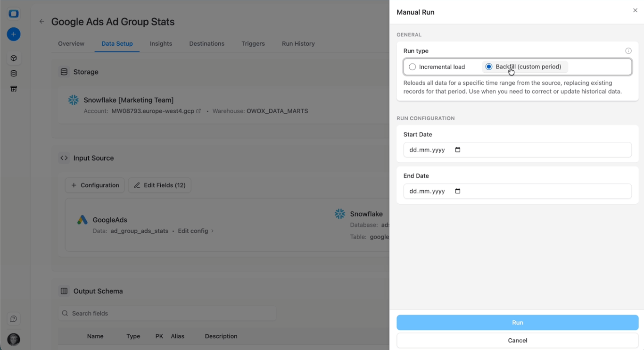Viewport: 644px width, 350px height.
Task: Go back using the left arrow
Action: 42,22
